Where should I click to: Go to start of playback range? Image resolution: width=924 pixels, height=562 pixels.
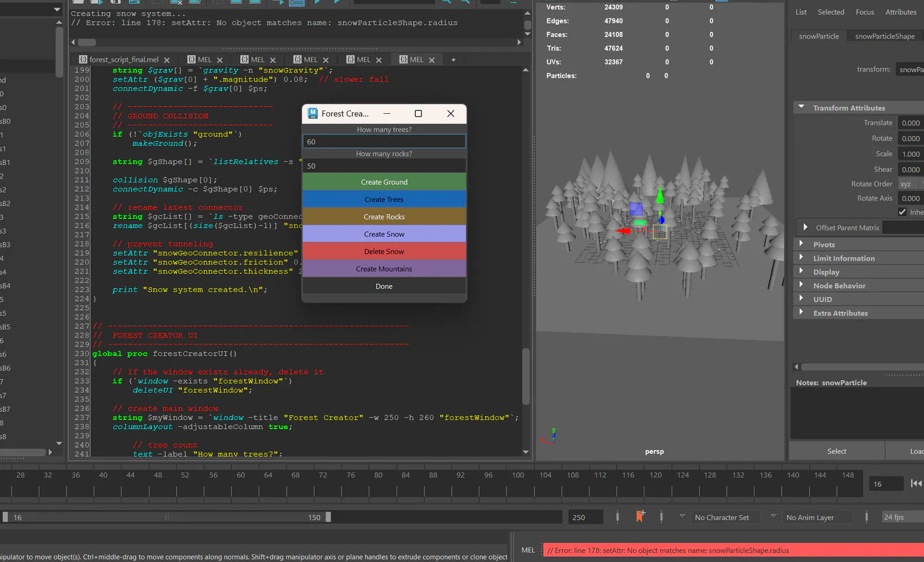click(x=916, y=483)
